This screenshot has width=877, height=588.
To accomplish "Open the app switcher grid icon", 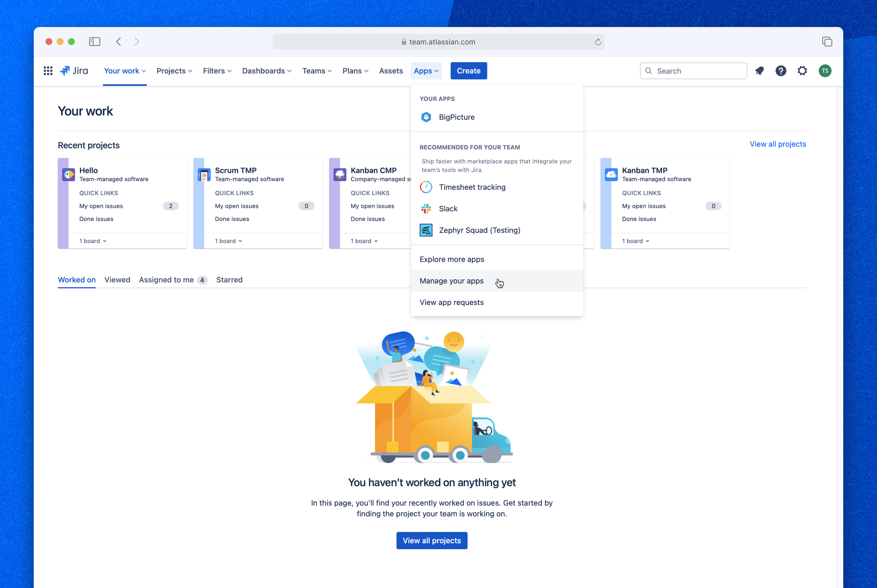I will coord(48,71).
